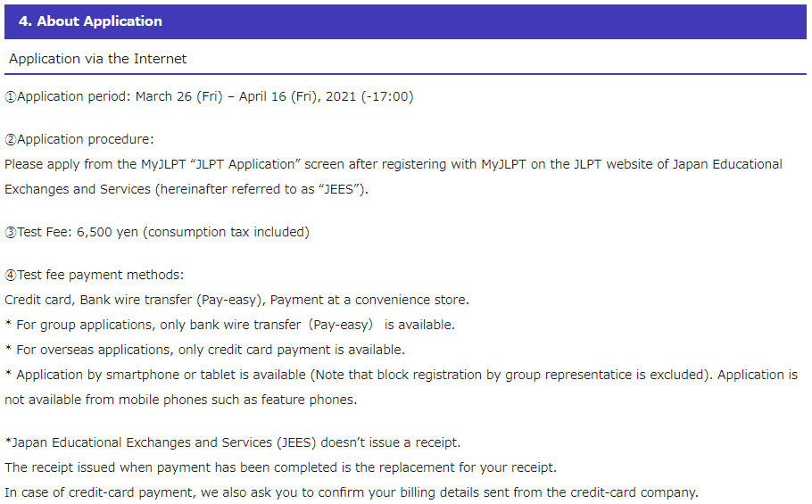Click the 'Application procedure:' label
Viewport: 812px width, 504px height.
[86, 140]
